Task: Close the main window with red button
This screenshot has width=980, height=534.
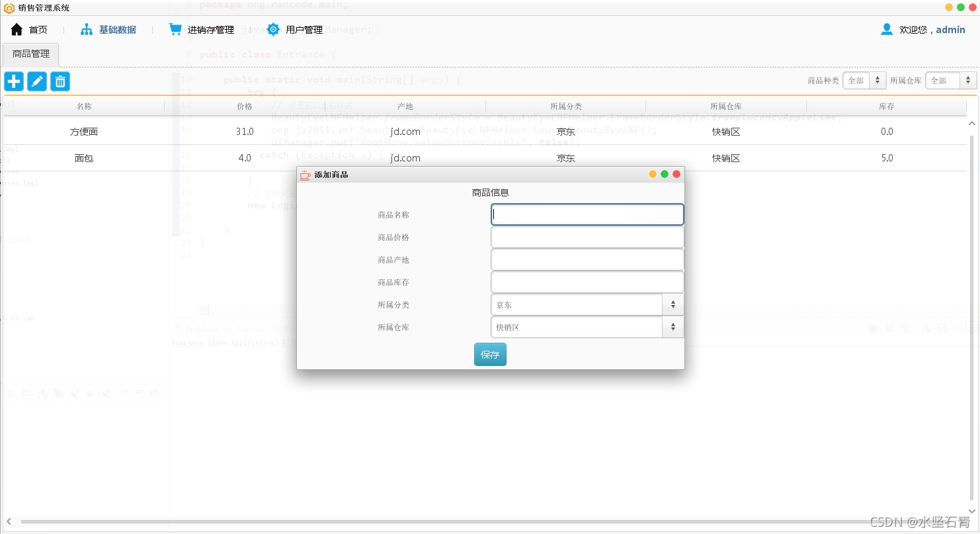Action: coord(973,7)
